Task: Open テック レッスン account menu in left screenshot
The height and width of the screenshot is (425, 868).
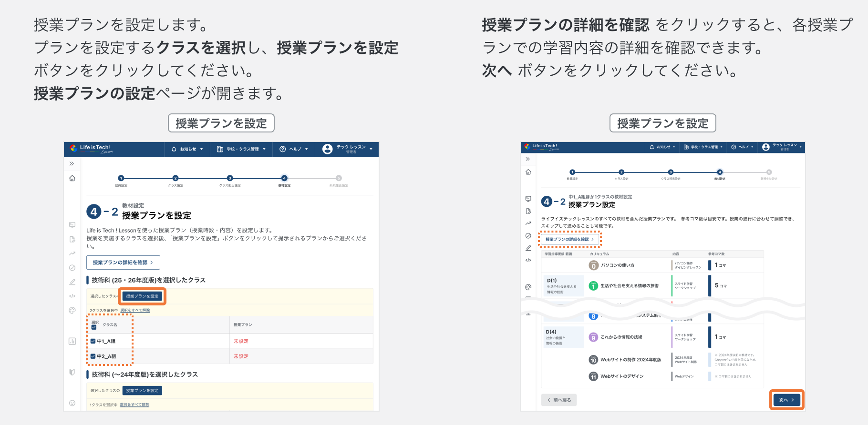Action: [347, 149]
